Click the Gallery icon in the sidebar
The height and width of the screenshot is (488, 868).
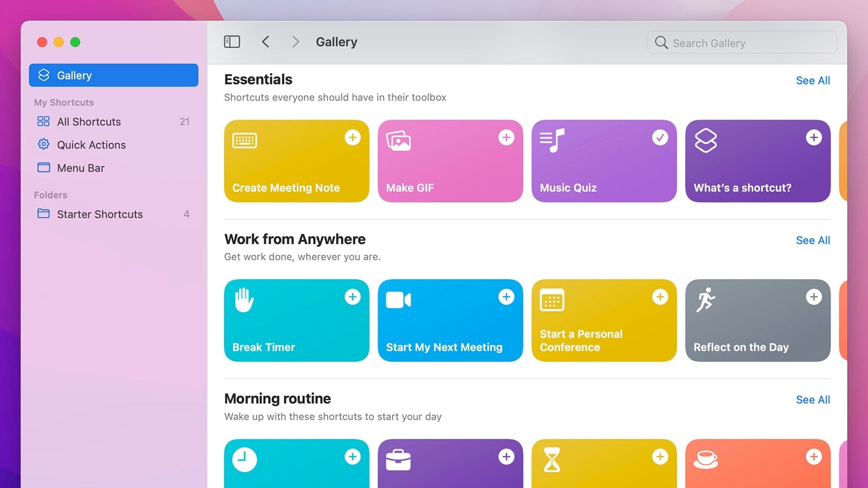tap(43, 75)
